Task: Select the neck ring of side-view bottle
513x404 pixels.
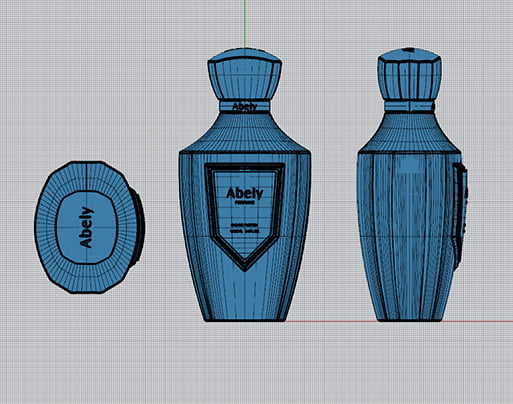Action: click(x=409, y=106)
